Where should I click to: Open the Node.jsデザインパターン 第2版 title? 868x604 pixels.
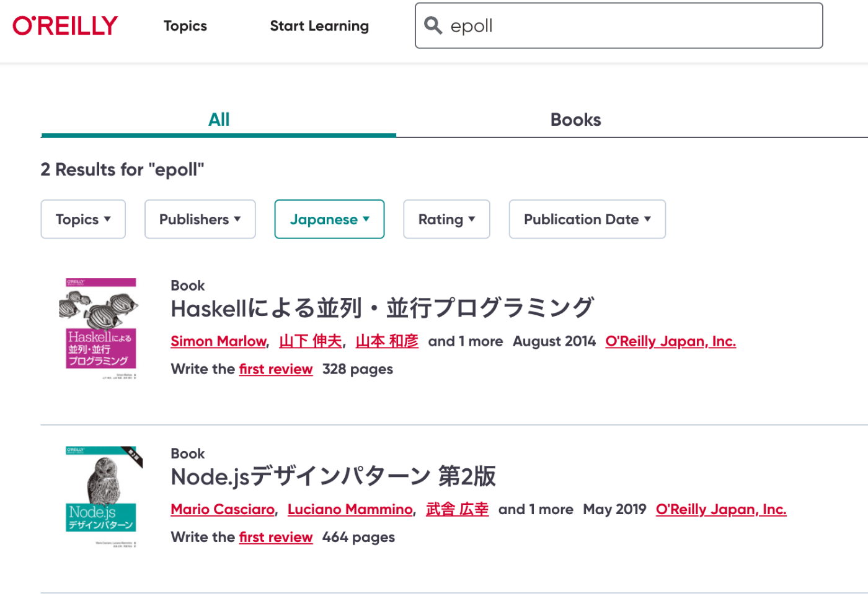334,476
